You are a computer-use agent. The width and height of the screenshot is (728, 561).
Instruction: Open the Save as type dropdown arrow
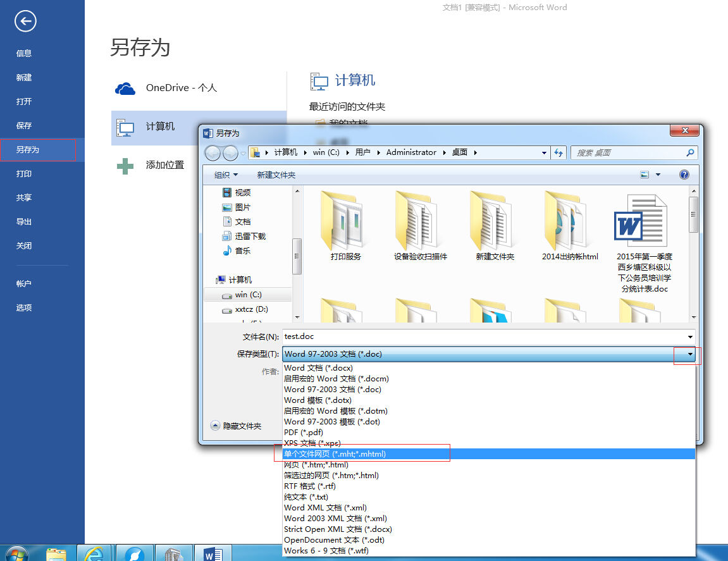click(x=691, y=354)
